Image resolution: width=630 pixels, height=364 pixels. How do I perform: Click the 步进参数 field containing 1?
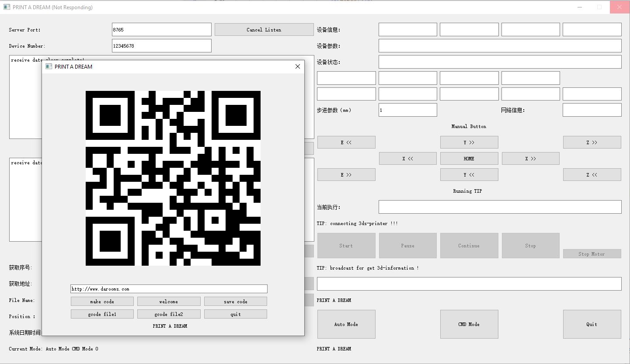point(408,110)
